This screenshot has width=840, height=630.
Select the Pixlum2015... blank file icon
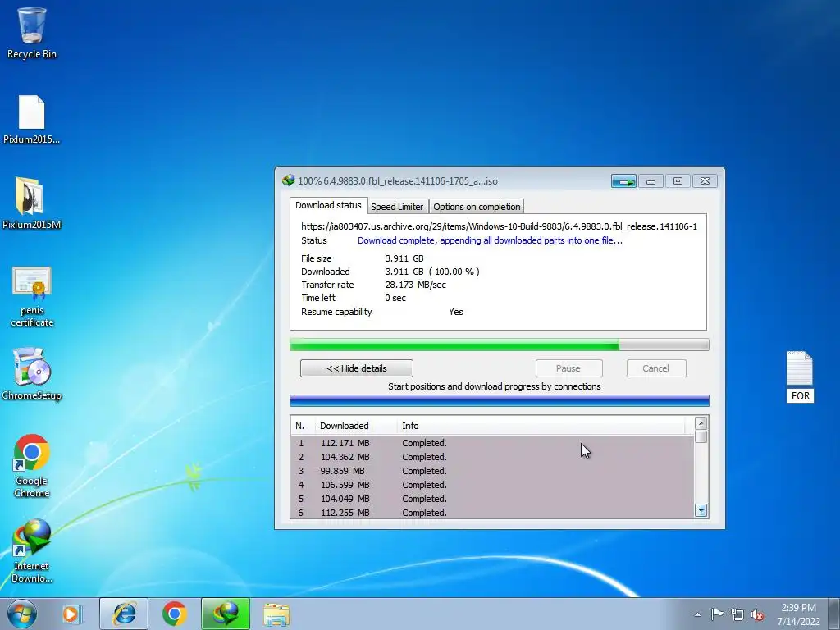tap(32, 119)
